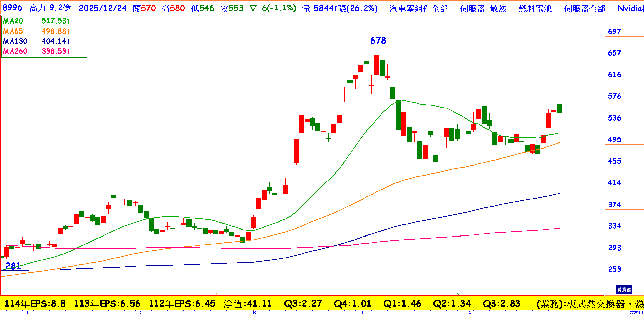Click the green triangle marker on the bottom axis
The height and width of the screenshot is (315, 644).
click(458, 294)
